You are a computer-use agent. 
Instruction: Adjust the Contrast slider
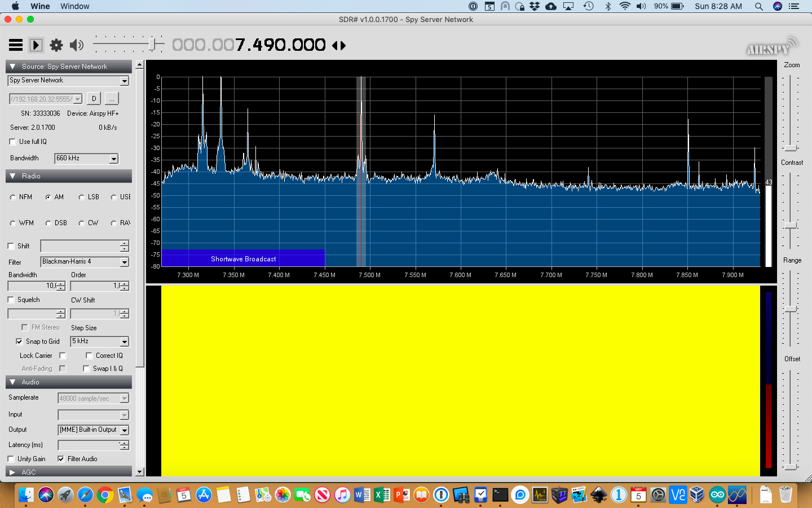tap(791, 226)
